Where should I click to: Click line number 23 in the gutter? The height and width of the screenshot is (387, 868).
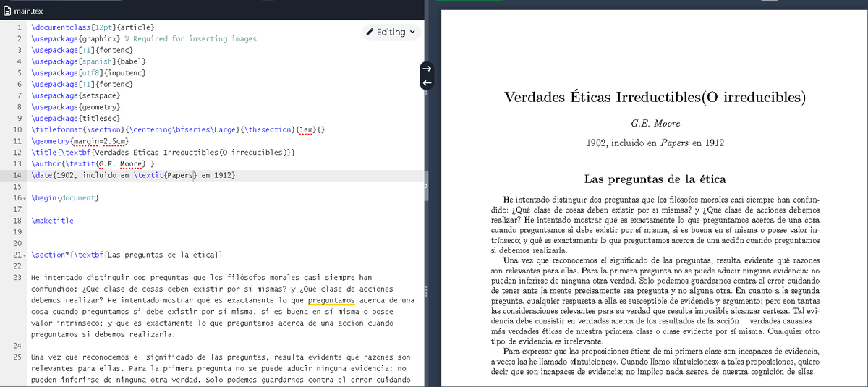click(17, 277)
